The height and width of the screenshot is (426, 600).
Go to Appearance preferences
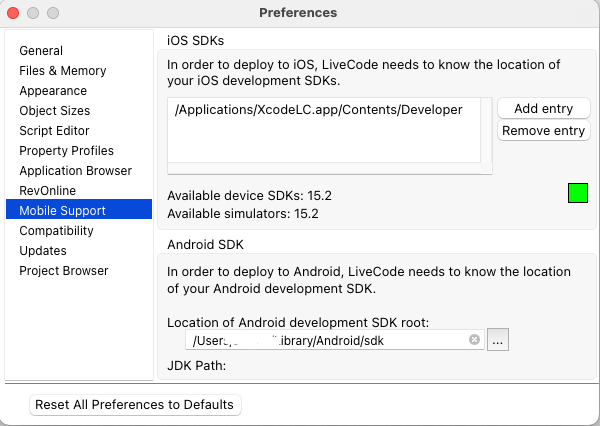coord(53,90)
